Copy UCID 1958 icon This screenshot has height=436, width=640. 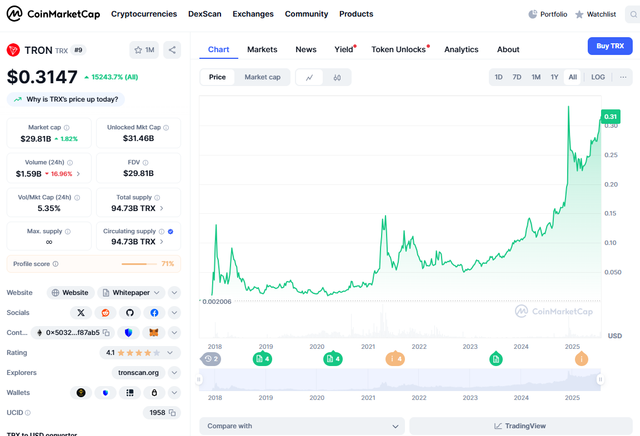coord(172,413)
